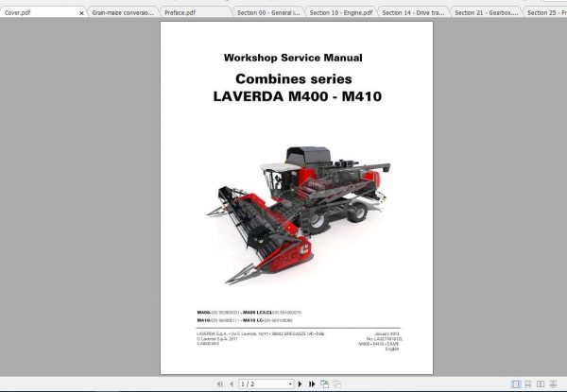Select continuous facing layout mode
This screenshot has height=392, width=567.
click(553, 384)
